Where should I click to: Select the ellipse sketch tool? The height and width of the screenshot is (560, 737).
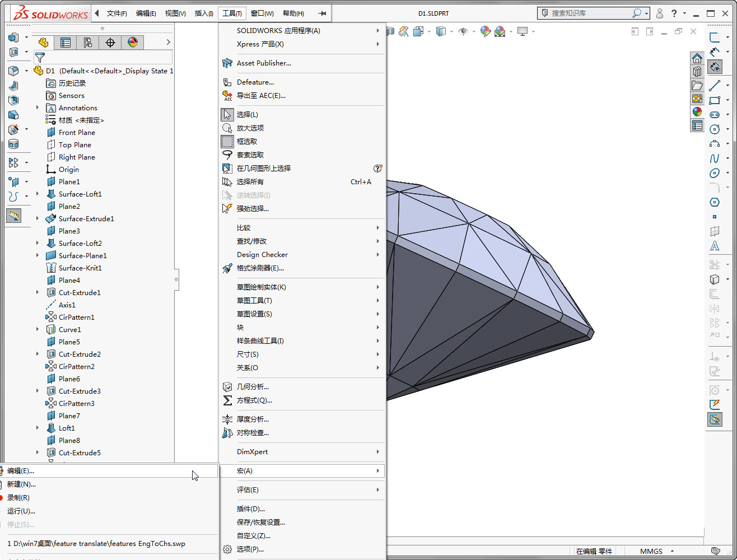point(715,173)
